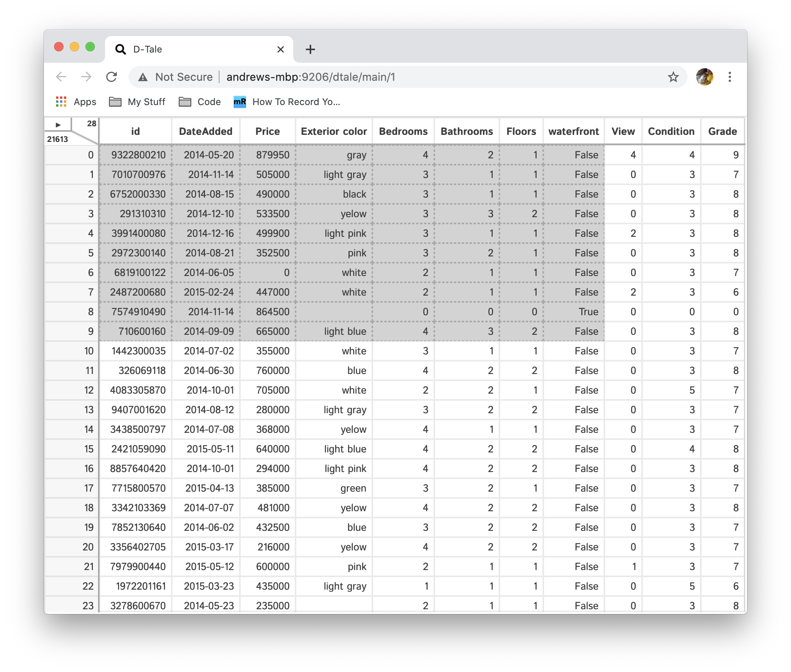Expand the Code bookmarks folder

tap(200, 102)
